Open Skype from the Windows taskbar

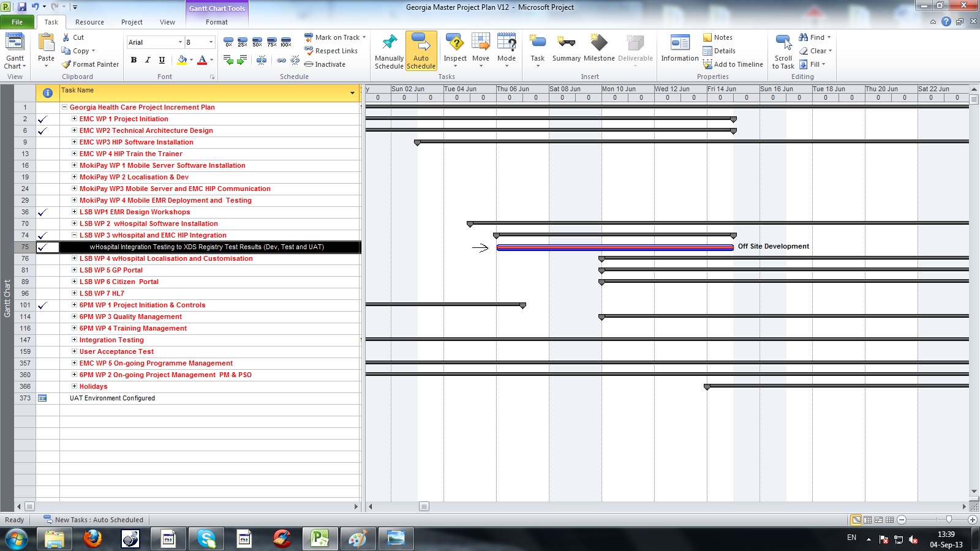[x=206, y=539]
